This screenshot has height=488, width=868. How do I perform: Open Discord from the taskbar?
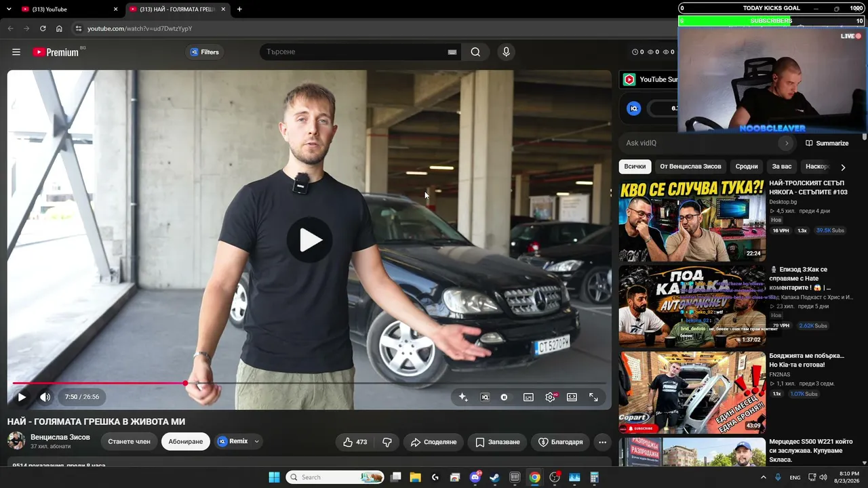(475, 477)
